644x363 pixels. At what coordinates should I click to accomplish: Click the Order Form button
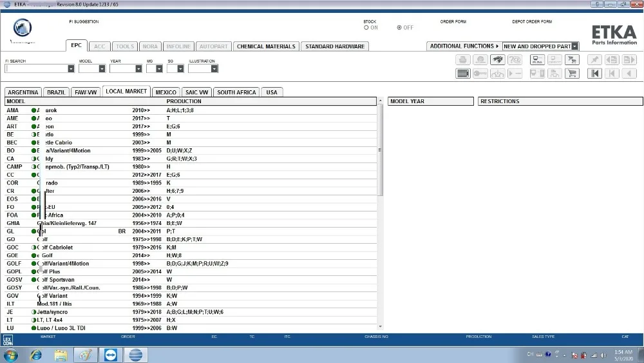(x=453, y=21)
